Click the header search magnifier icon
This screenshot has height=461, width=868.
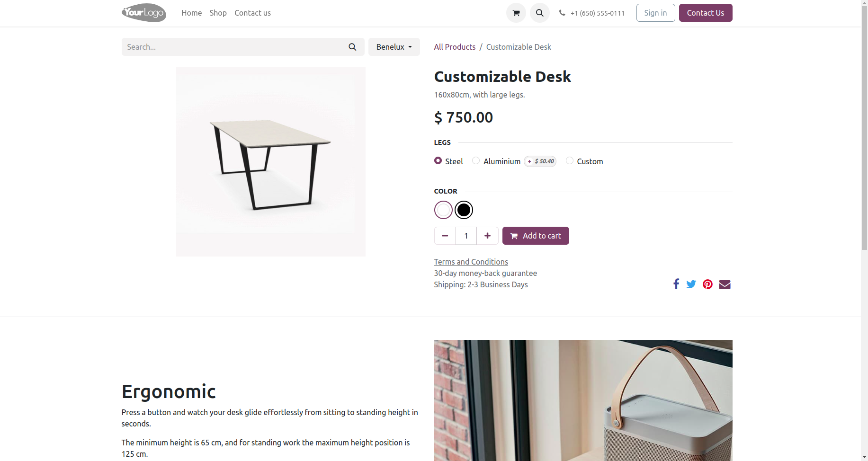click(x=539, y=13)
